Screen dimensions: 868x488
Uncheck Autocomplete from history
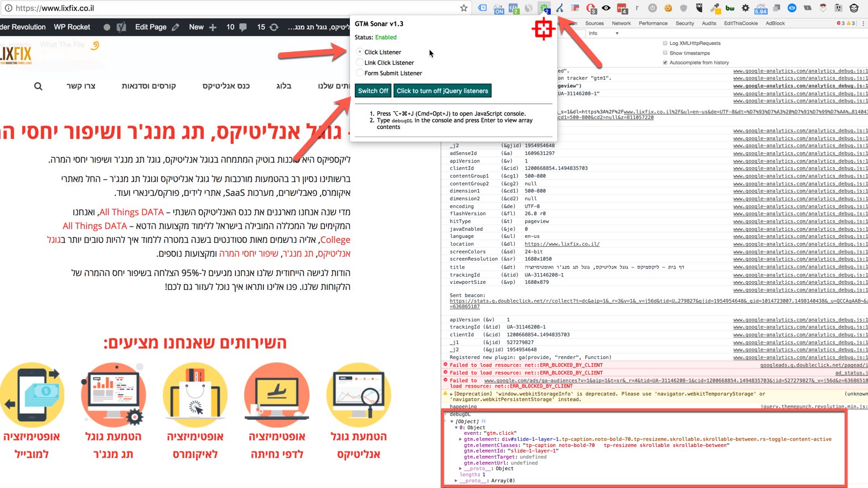[665, 63]
